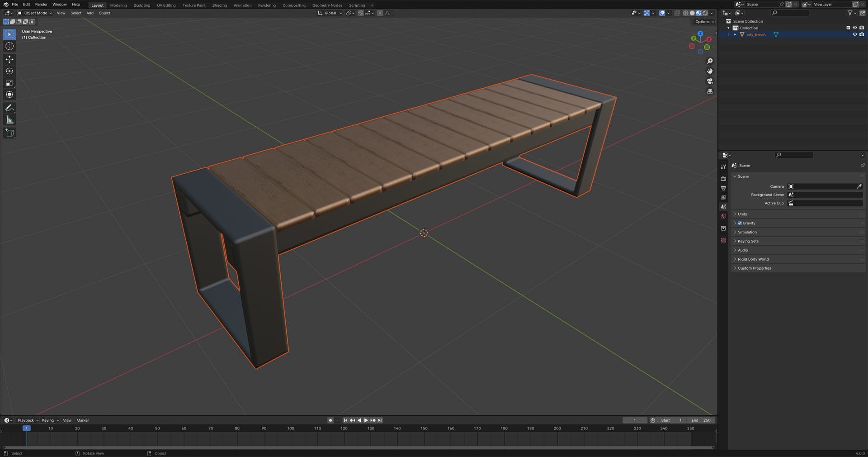Toggle camera view icon in viewport
The width and height of the screenshot is (868, 457).
coord(710,81)
